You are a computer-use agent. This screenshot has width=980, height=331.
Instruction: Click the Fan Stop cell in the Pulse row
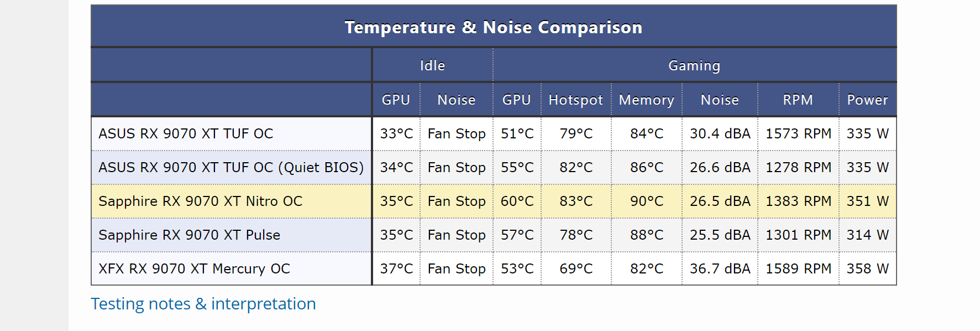[457, 235]
